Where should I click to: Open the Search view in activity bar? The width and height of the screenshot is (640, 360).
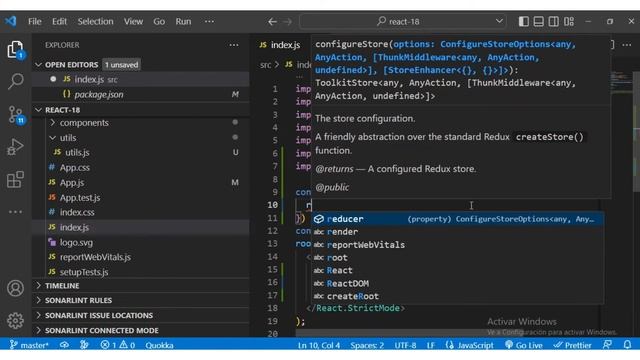[x=15, y=81]
